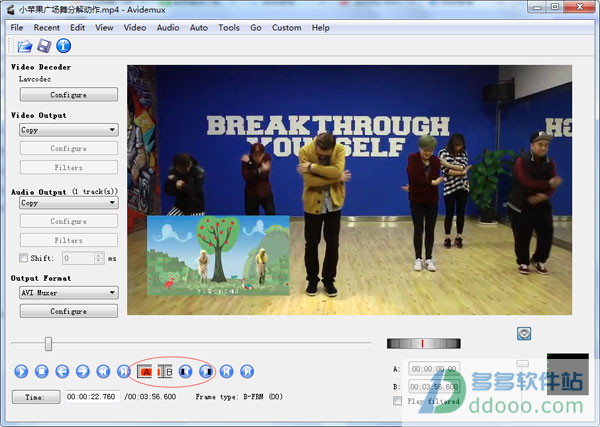Click Configure under Audio Output
Screen dimensions: 600x427
69,221
